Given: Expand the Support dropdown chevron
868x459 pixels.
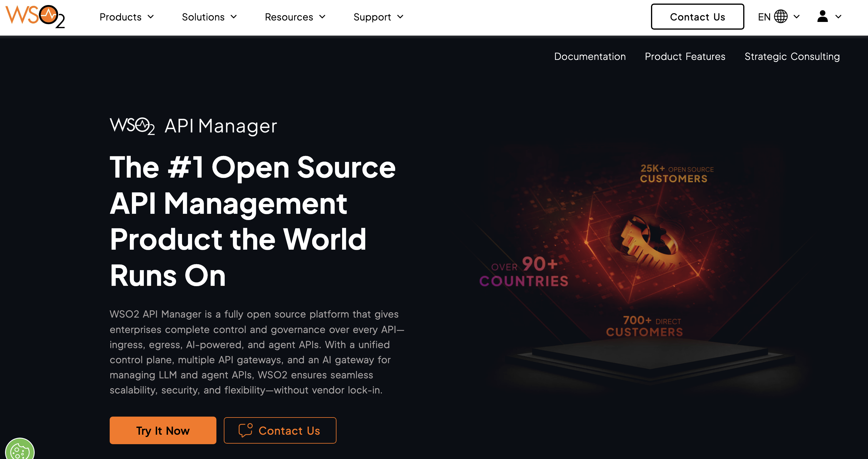Looking at the screenshot, I should click(400, 17).
